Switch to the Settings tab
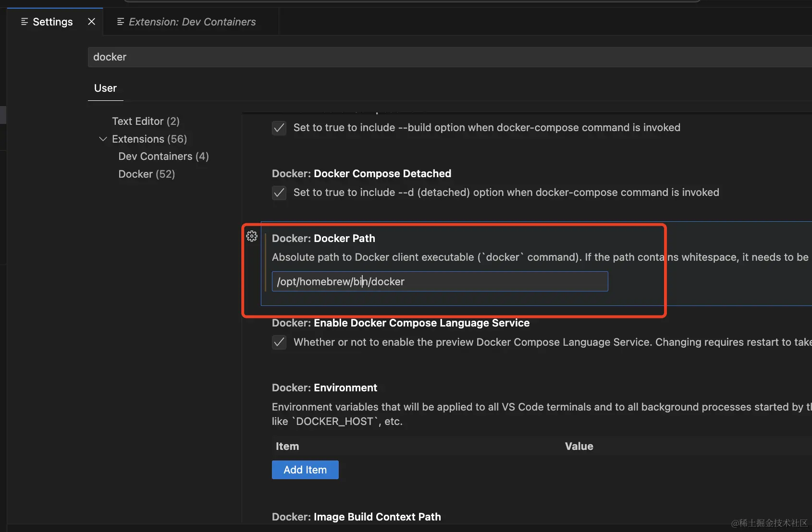Image resolution: width=812 pixels, height=532 pixels. (52, 22)
